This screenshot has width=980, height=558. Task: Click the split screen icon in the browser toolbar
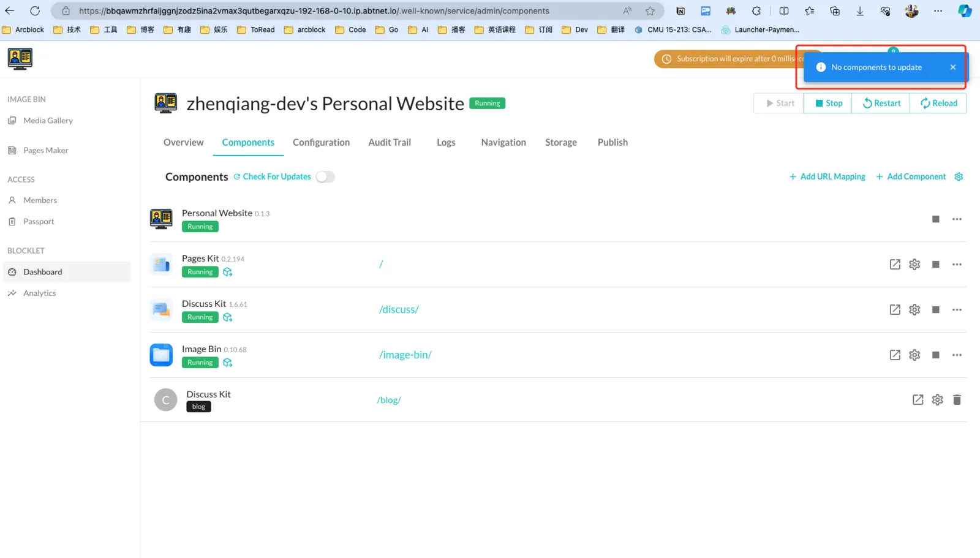tap(784, 11)
